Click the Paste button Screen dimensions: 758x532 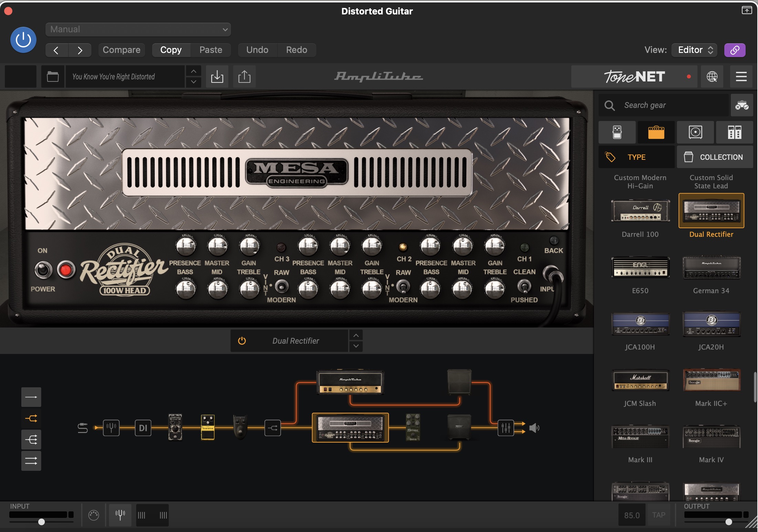point(211,50)
